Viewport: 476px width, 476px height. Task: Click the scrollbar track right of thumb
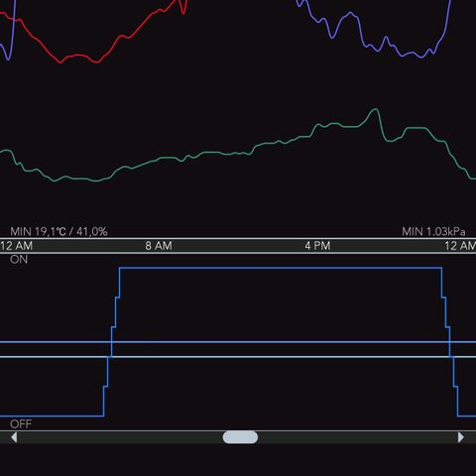357,437
